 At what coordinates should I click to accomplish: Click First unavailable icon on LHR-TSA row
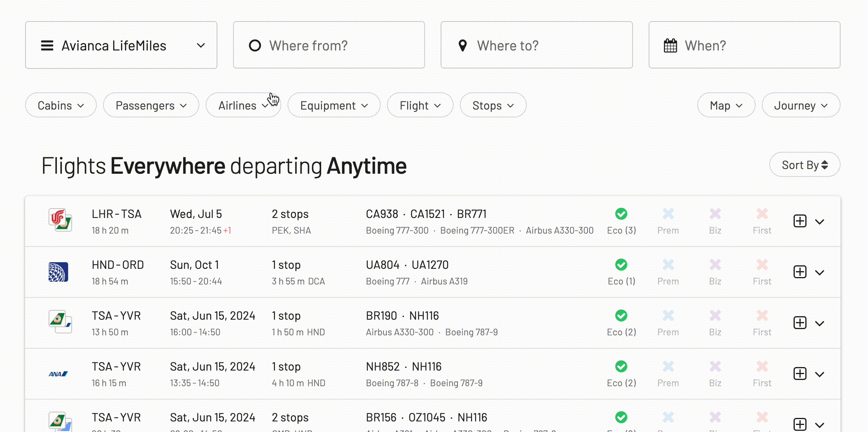[762, 214]
